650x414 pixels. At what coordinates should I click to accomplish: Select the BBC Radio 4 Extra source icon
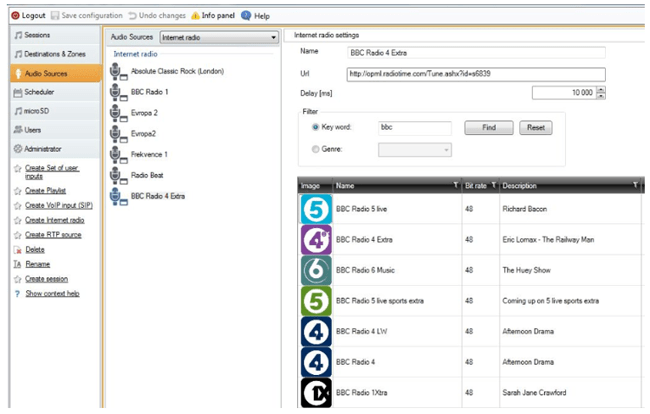pos(118,196)
